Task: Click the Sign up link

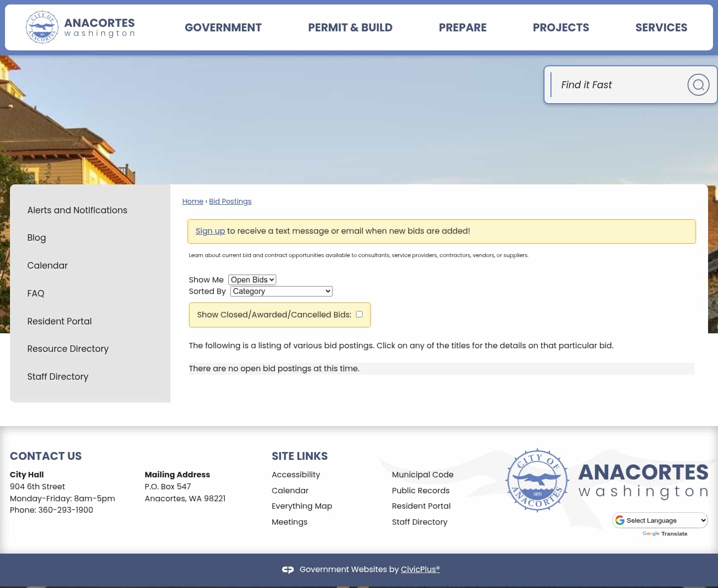Action: (210, 231)
